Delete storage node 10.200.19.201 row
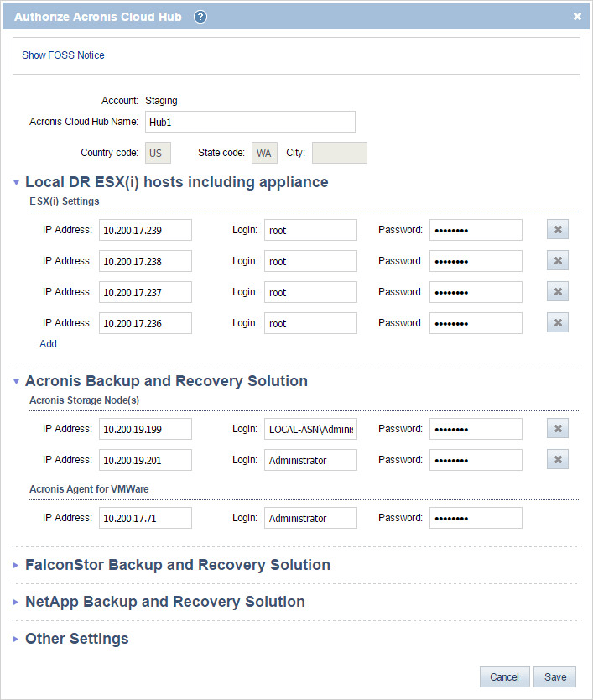The width and height of the screenshot is (593, 700). 557,460
